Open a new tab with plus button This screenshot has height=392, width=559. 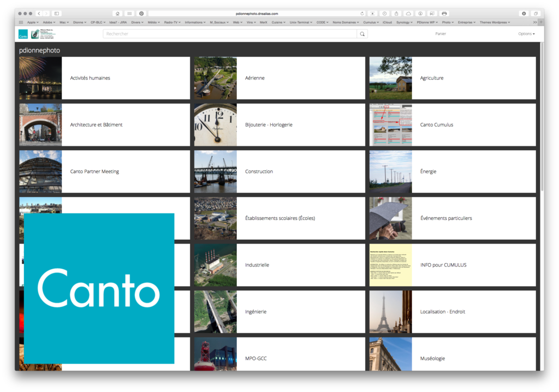click(x=541, y=22)
